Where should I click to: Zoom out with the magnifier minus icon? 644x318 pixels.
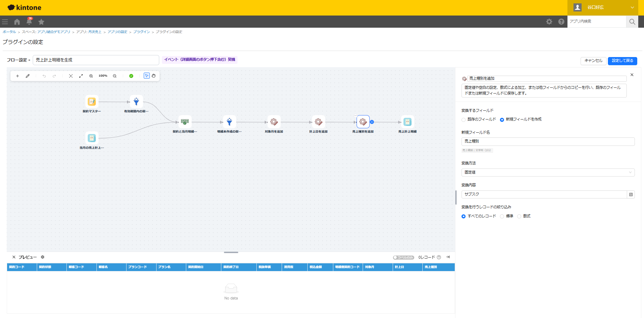115,76
